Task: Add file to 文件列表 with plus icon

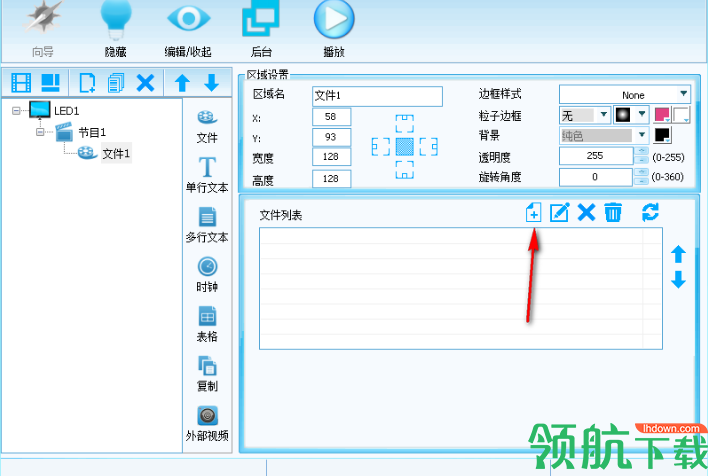Action: pos(533,212)
